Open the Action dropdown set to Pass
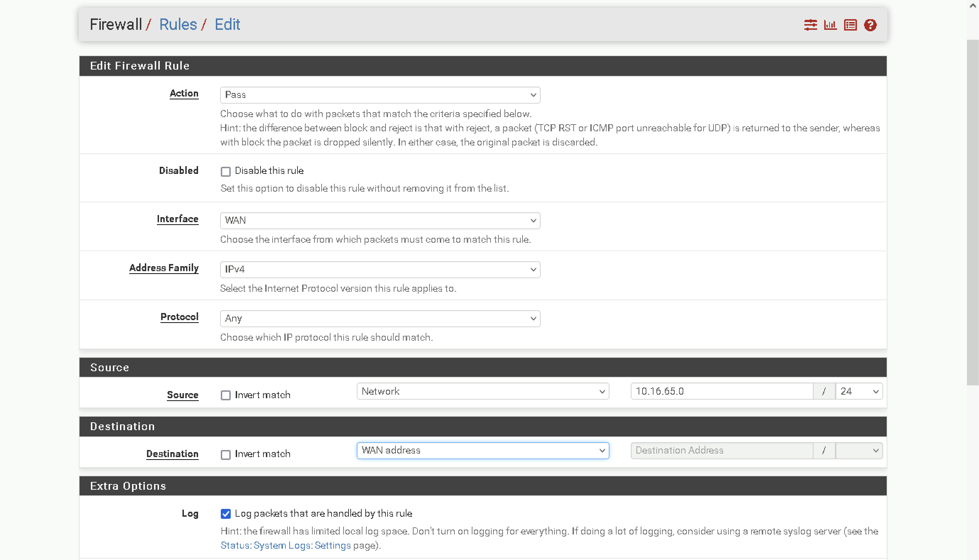The width and height of the screenshot is (979, 560). 380,95
